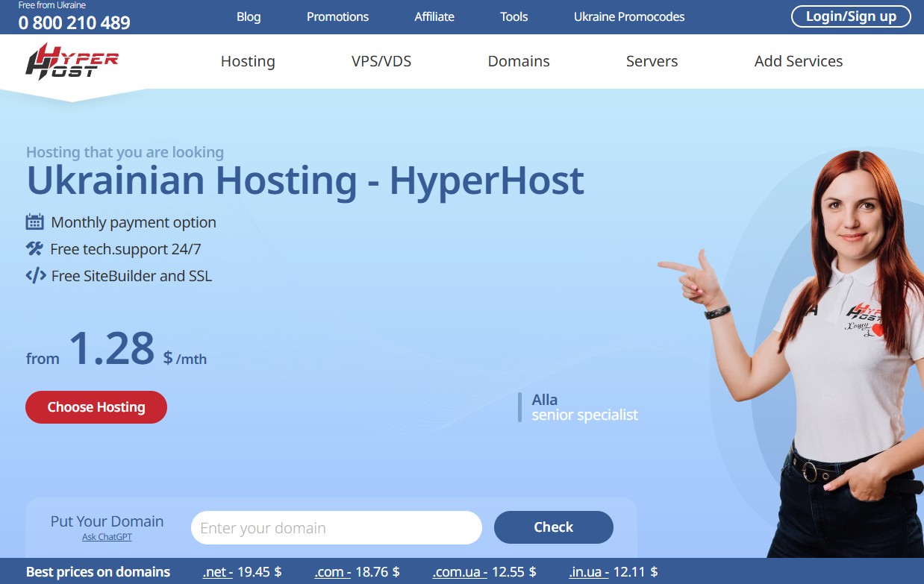Click the calendar icon beside Monthly payment option
The height and width of the screenshot is (584, 924).
(x=34, y=222)
